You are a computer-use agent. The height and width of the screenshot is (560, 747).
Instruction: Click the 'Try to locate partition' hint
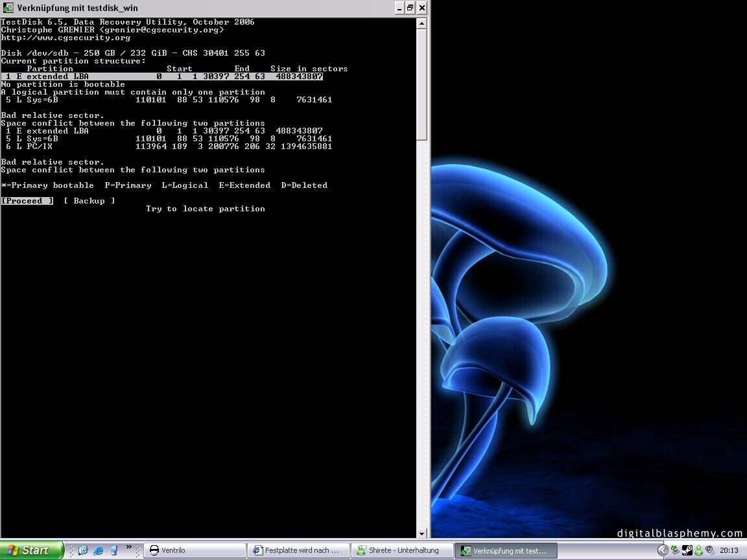click(206, 209)
